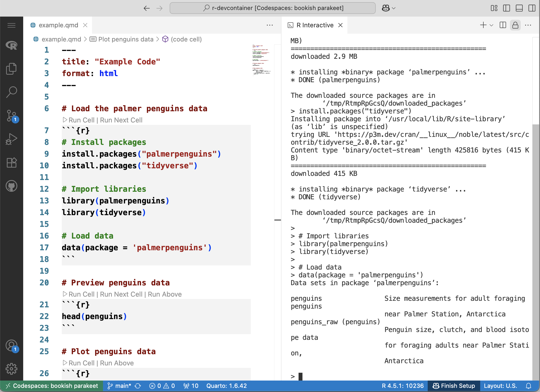The height and width of the screenshot is (392, 540).
Task: Click the terminal prompt input line
Action: point(410,376)
